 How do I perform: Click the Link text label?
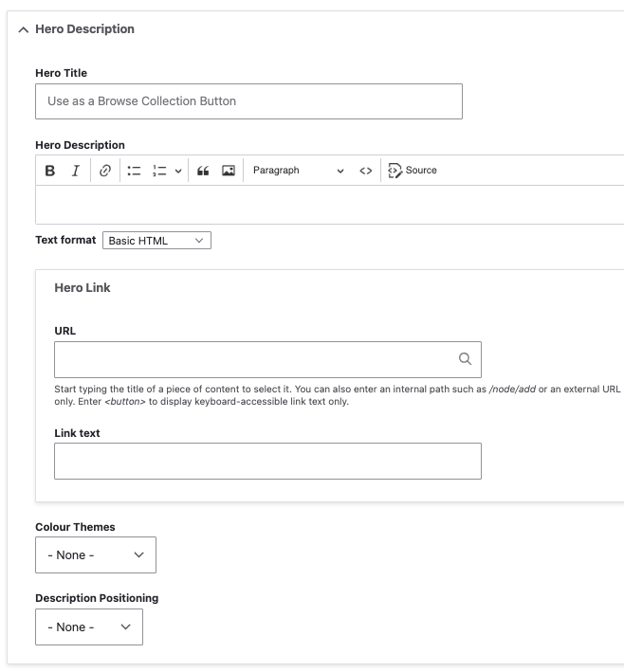coord(77,433)
